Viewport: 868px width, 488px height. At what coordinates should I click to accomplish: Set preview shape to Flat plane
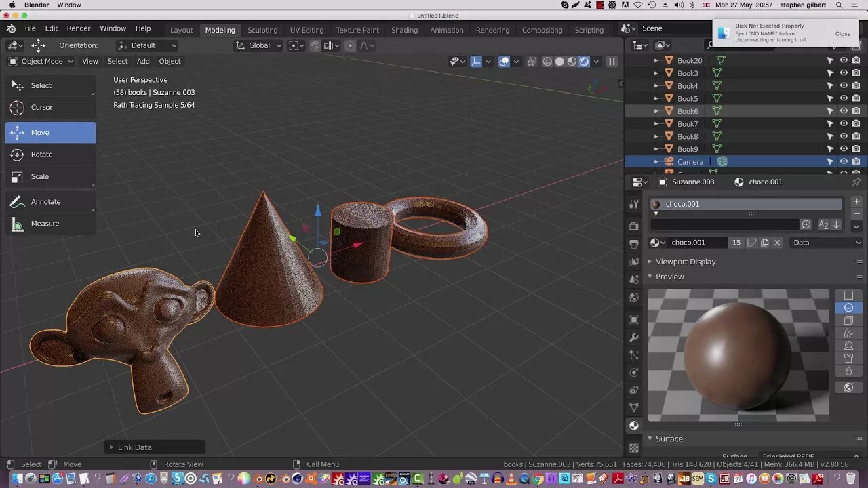point(848,295)
